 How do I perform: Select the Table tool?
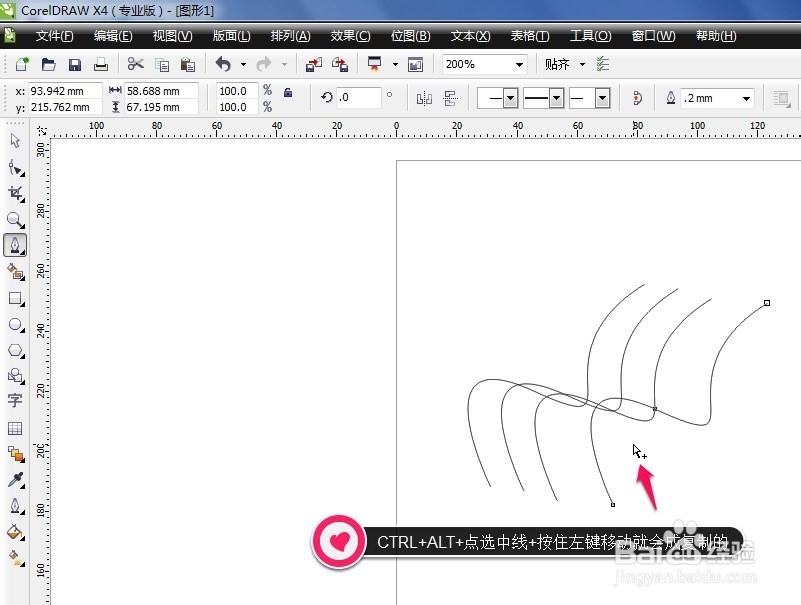(x=15, y=428)
